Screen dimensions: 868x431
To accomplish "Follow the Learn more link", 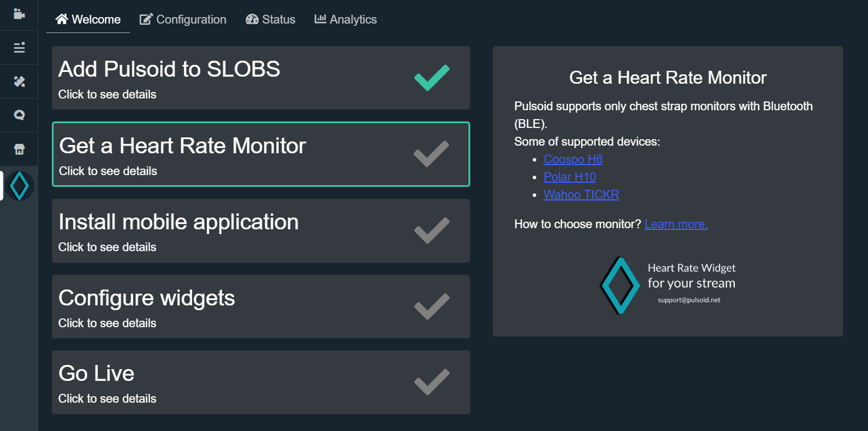I will (676, 224).
